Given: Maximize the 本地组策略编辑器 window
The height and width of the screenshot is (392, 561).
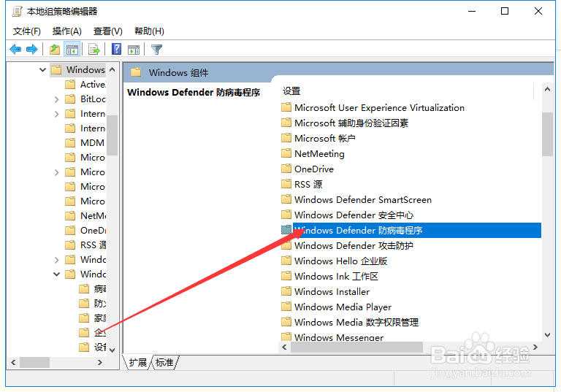Looking at the screenshot, I should point(505,11).
